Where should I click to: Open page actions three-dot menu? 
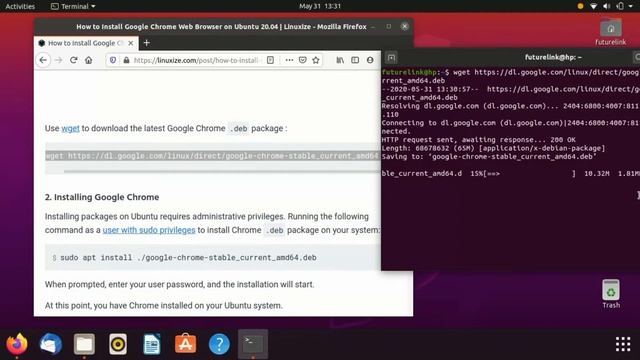pos(289,60)
